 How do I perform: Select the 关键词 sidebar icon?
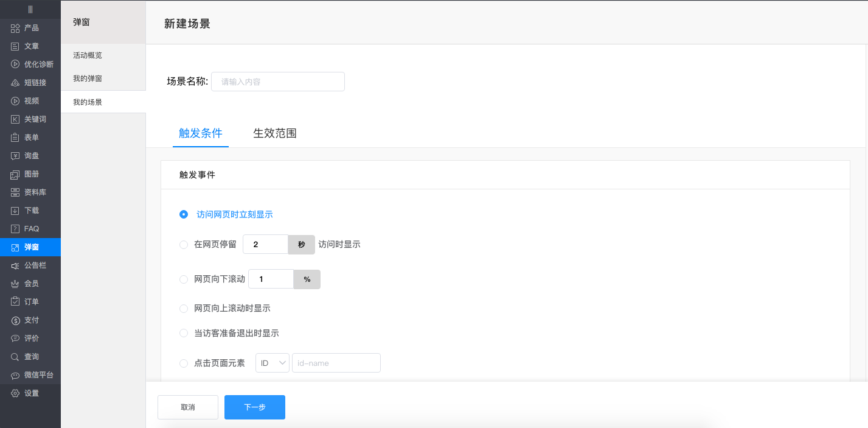coord(15,119)
